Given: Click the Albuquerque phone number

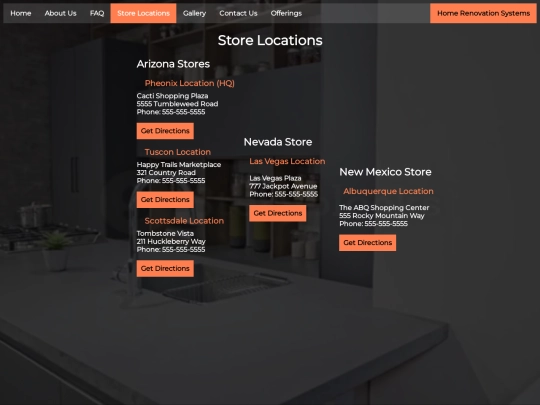Looking at the screenshot, I should click(x=373, y=224).
